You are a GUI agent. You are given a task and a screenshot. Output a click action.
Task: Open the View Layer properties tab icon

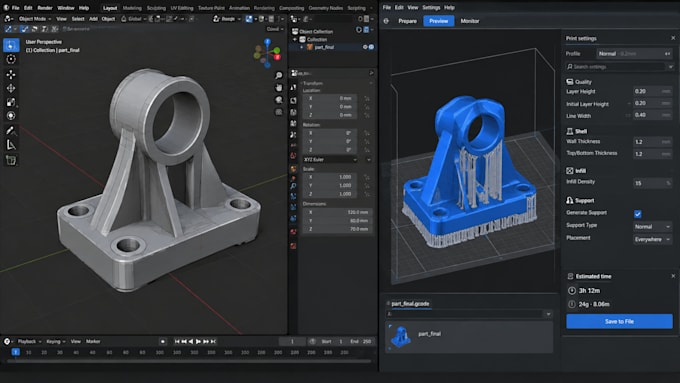294,124
